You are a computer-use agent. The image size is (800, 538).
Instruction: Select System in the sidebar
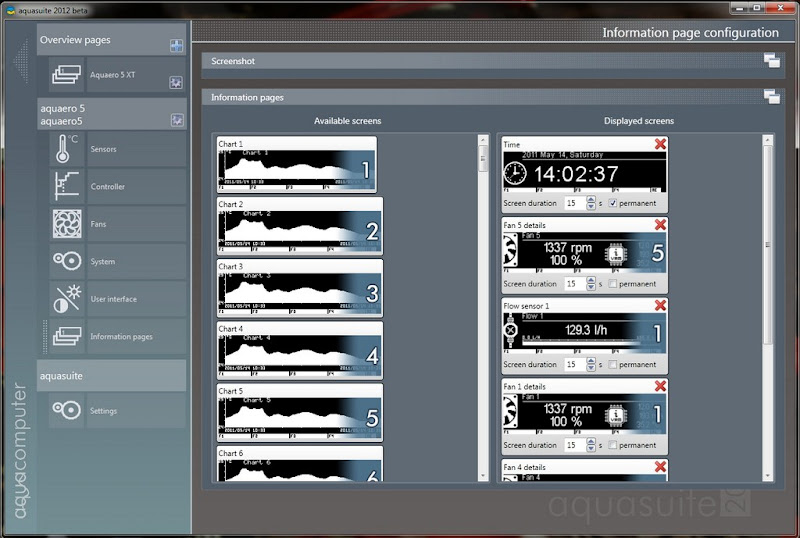[136, 261]
